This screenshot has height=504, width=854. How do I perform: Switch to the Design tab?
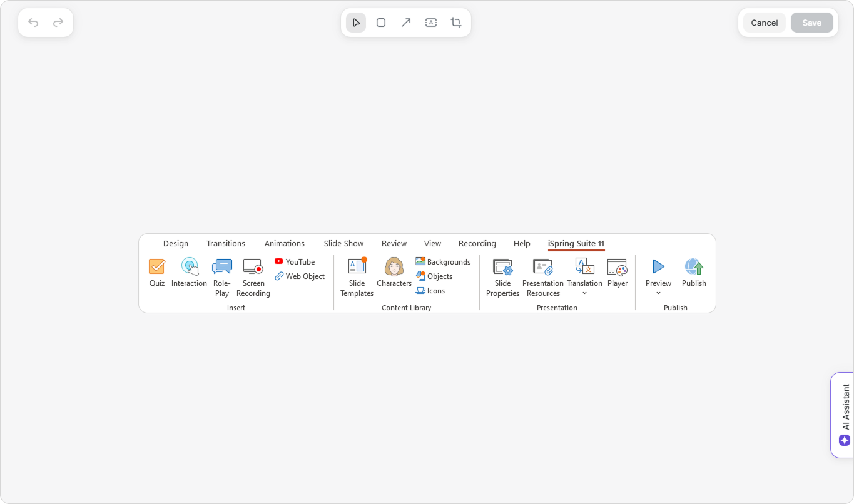pos(176,244)
